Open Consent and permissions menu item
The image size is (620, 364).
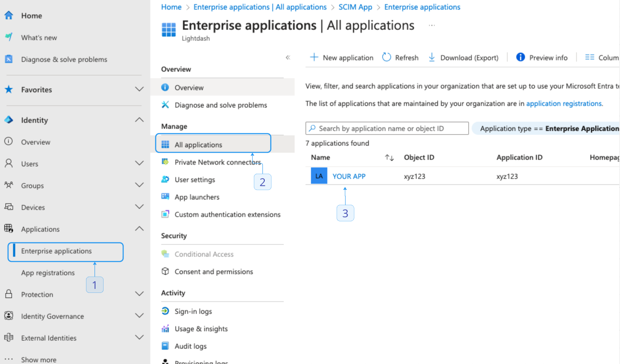(x=214, y=272)
